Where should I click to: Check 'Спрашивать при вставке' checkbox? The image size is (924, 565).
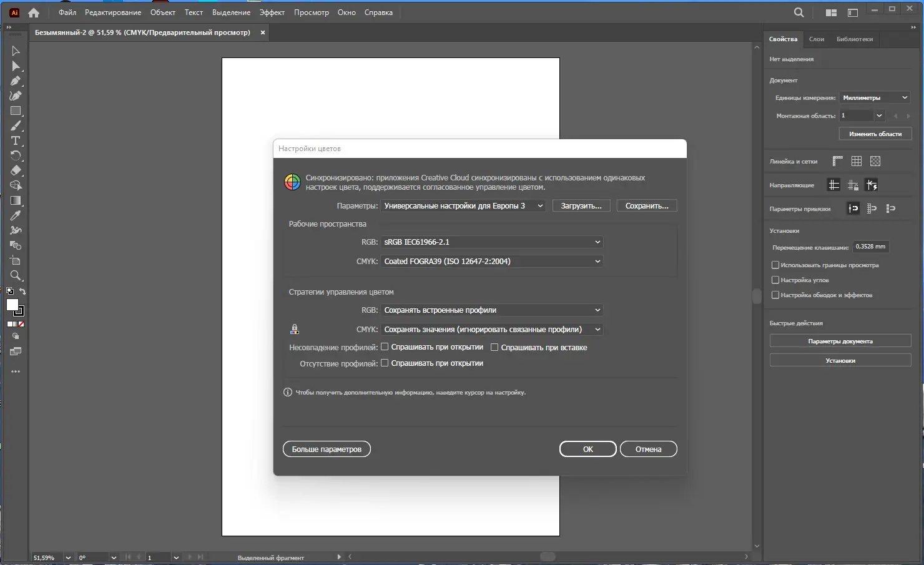tap(494, 347)
